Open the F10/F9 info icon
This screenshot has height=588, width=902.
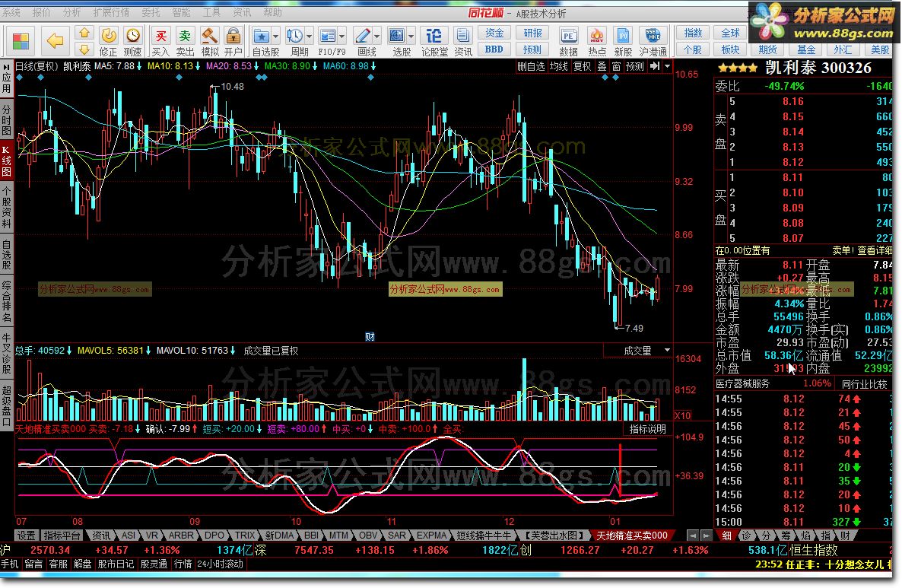pyautogui.click(x=327, y=37)
